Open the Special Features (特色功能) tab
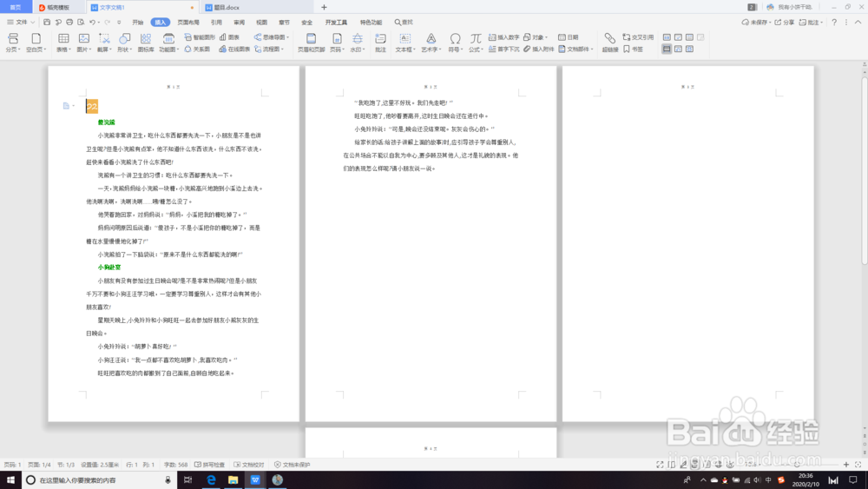Screen dimensions: 868x489 pos(371,23)
